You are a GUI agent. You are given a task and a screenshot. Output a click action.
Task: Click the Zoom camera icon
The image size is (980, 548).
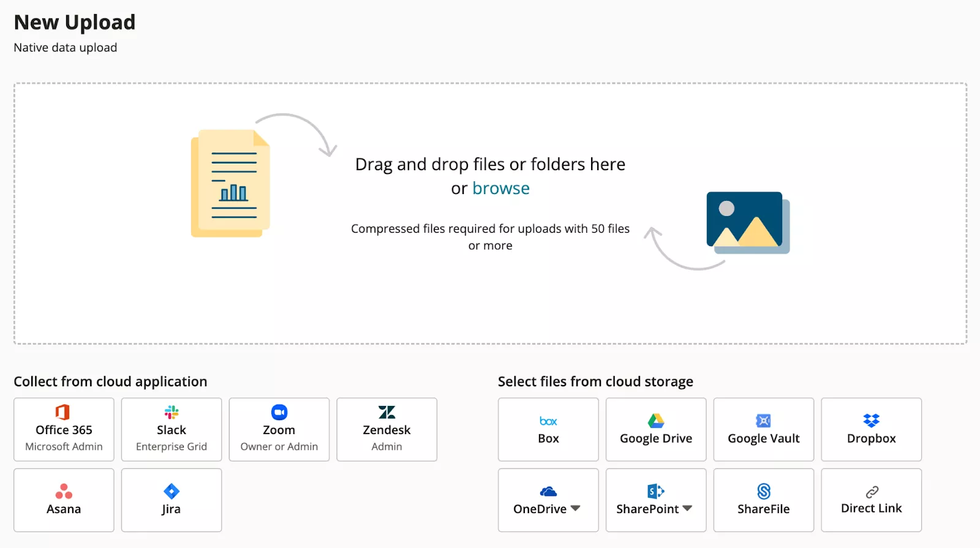(279, 412)
